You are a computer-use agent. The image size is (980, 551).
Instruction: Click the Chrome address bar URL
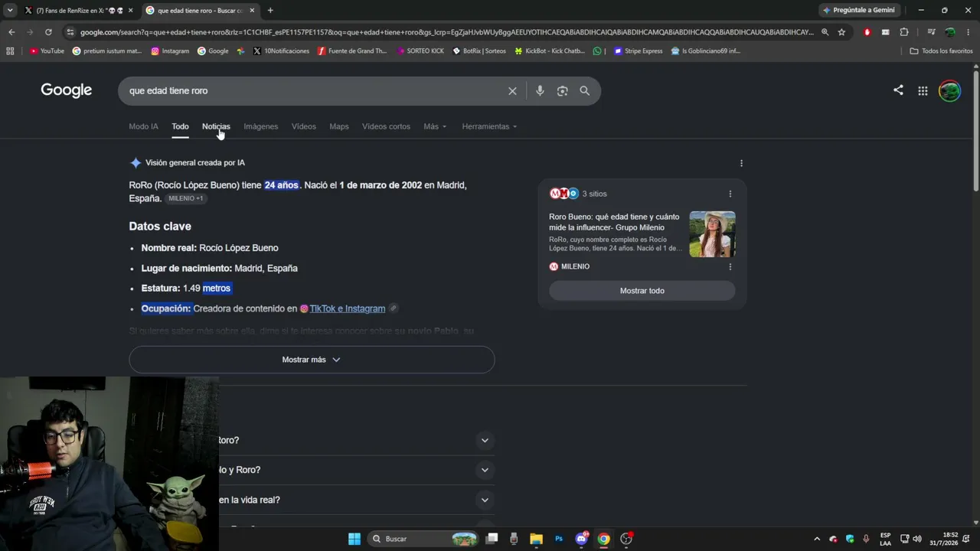coord(446,32)
